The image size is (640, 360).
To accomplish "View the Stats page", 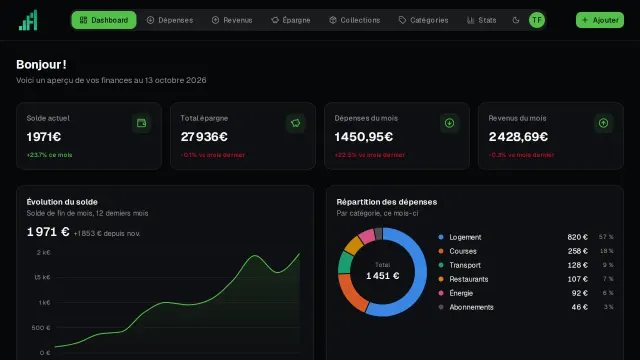I will (482, 20).
